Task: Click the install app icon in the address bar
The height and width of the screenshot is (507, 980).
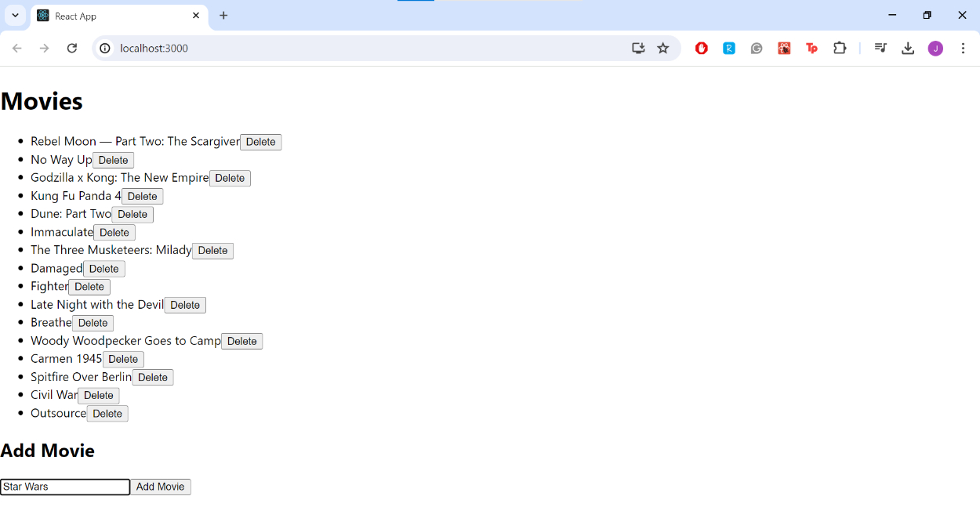Action: click(x=638, y=49)
